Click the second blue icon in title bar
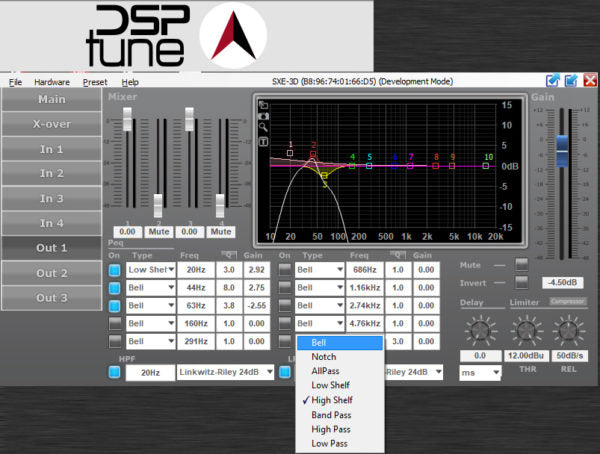This screenshot has width=600, height=454. click(571, 81)
